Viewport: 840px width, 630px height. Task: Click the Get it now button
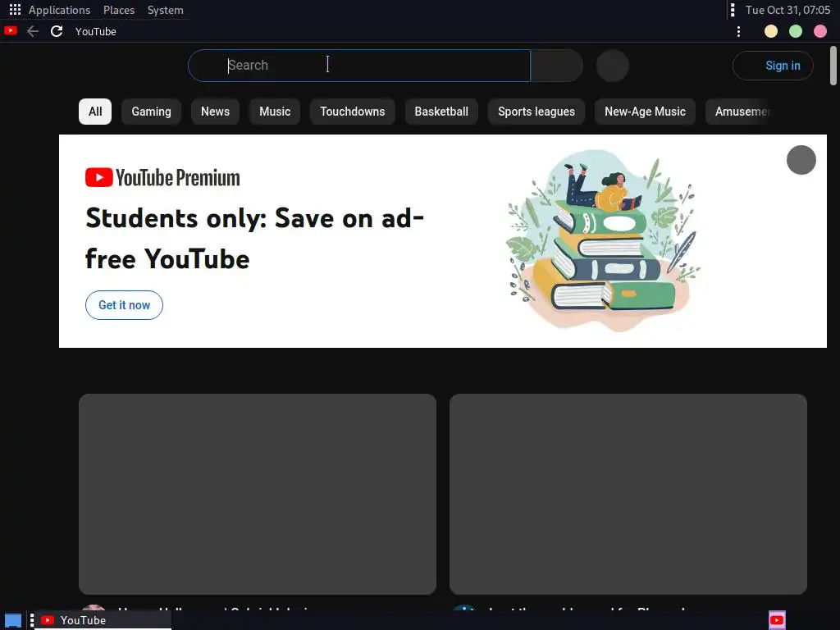pyautogui.click(x=124, y=305)
